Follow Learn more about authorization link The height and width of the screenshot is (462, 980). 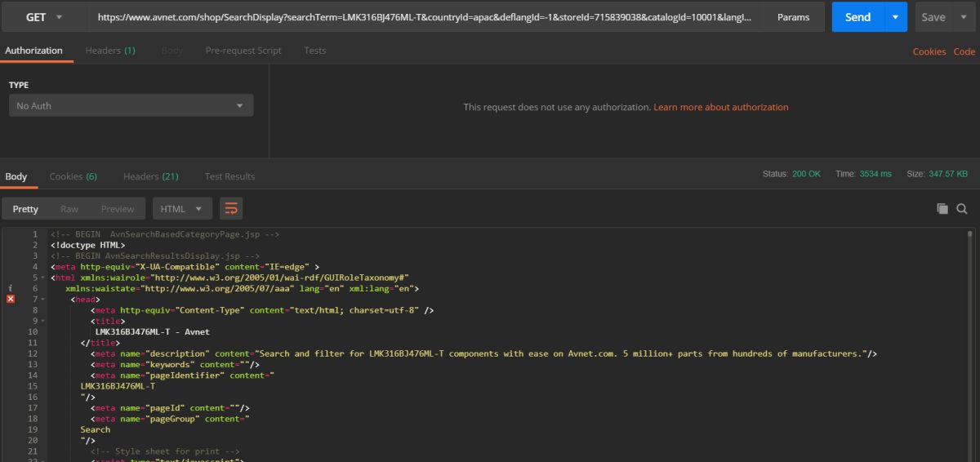tap(721, 107)
